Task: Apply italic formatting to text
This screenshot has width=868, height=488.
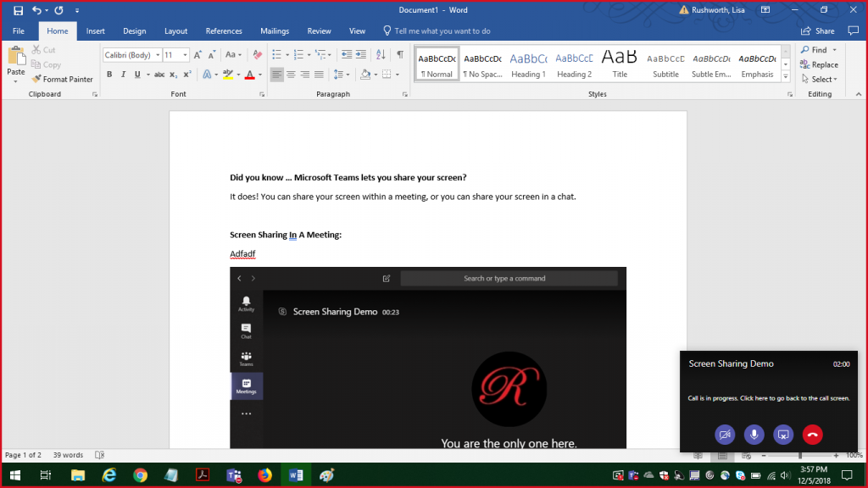Action: pos(123,75)
